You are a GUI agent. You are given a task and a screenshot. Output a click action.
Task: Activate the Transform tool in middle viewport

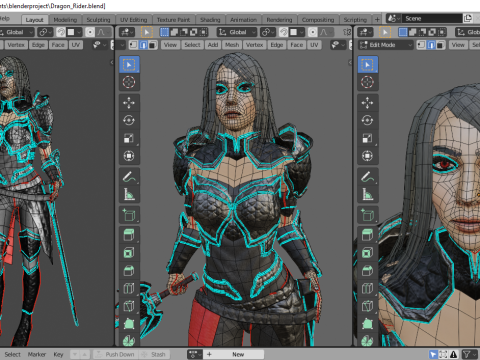tap(129, 156)
